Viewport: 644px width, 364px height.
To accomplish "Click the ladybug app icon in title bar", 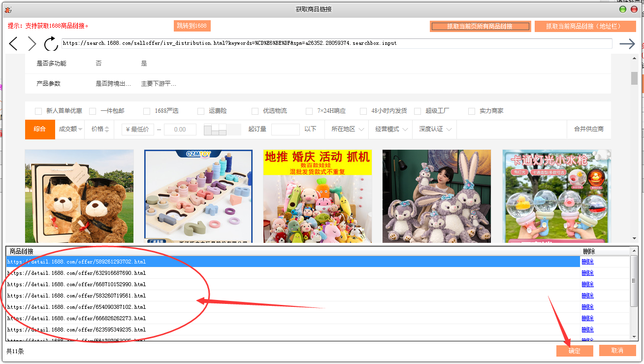I will pyautogui.click(x=8, y=9).
